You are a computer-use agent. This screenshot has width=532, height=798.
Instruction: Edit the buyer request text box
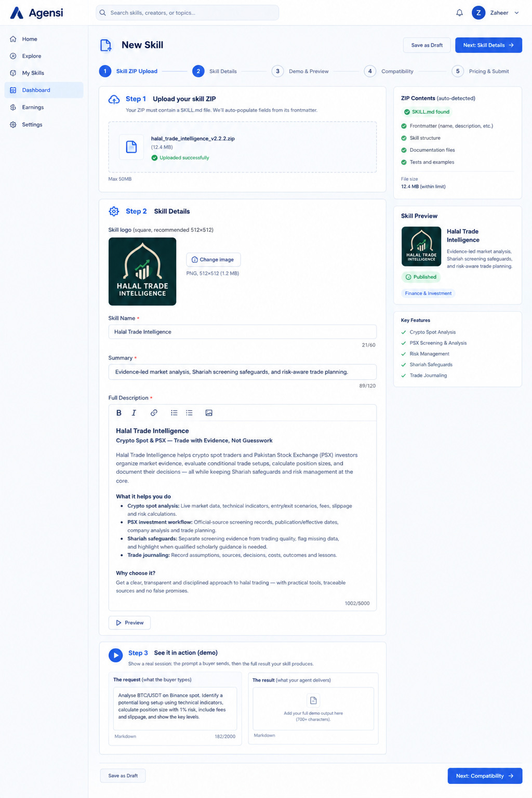coord(175,709)
